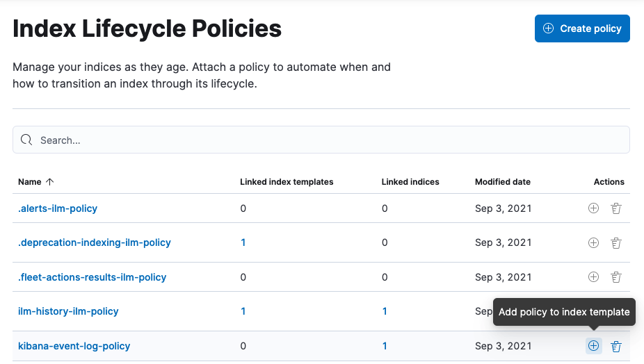Delete the .alerts-ilm-policy policy
Screen dimensions: 644x364
point(615,208)
